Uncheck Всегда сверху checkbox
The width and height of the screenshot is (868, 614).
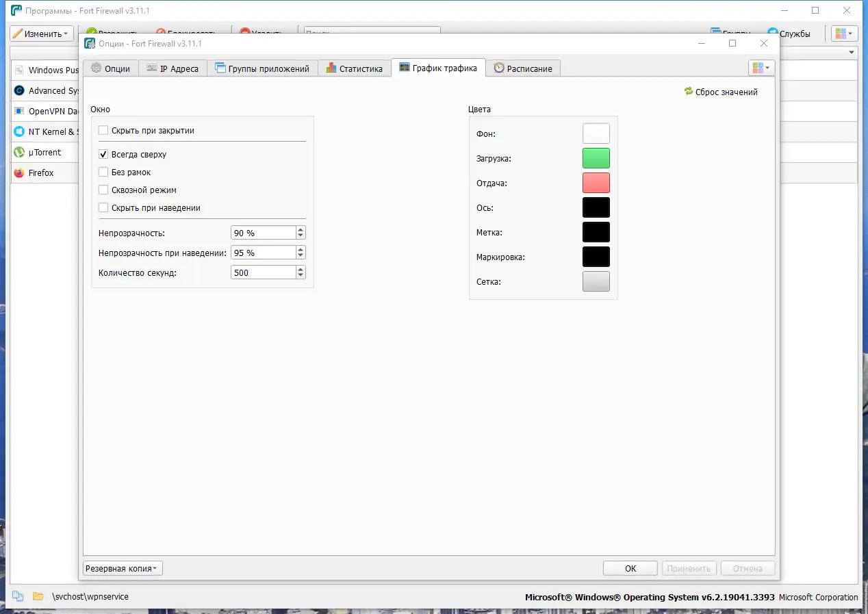tap(103, 155)
